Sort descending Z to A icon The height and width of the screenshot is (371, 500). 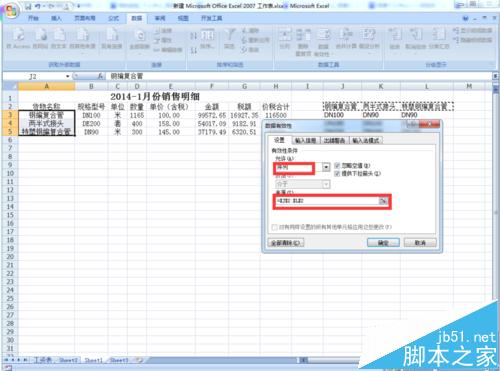pos(193,50)
